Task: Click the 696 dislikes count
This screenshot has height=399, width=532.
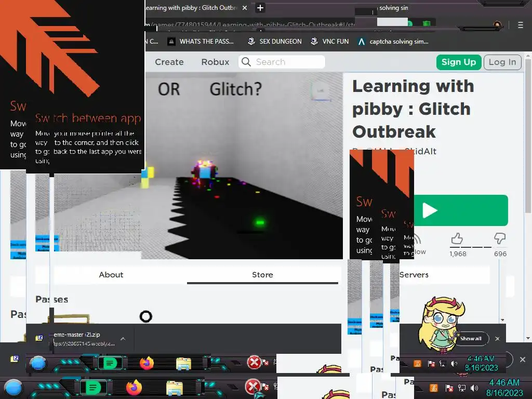Action: tap(500, 254)
